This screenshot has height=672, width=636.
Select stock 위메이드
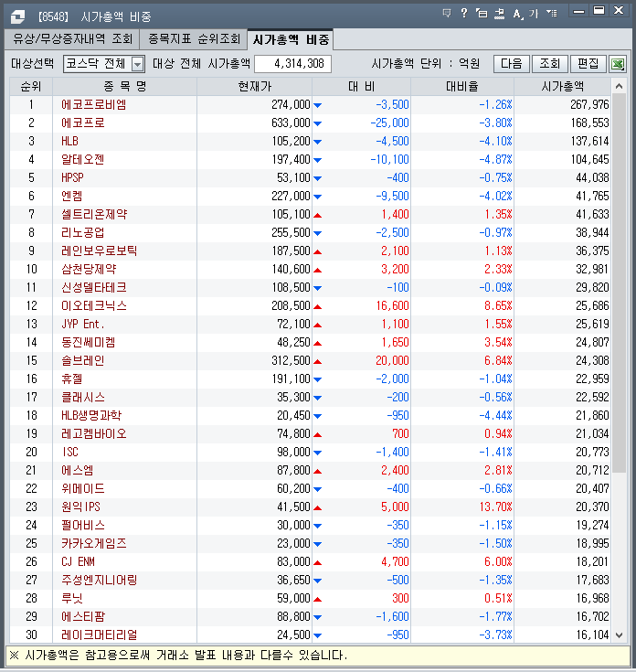pyautogui.click(x=82, y=488)
